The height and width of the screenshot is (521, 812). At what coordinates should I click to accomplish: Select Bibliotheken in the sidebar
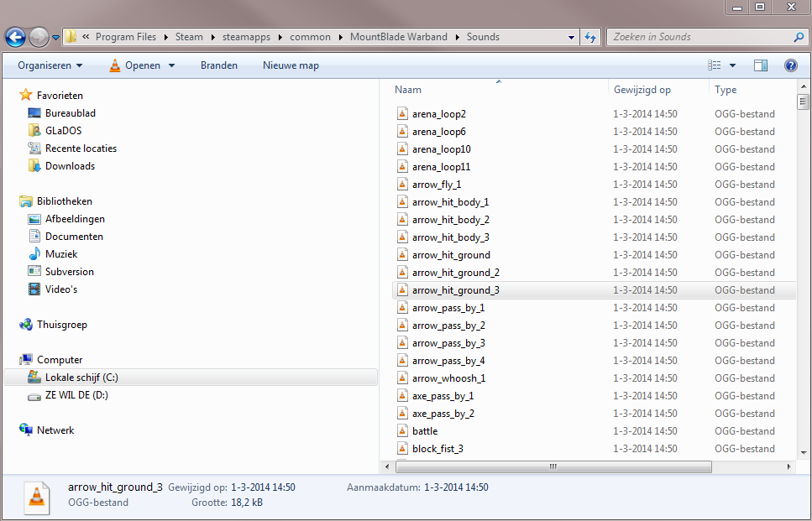(x=55, y=201)
